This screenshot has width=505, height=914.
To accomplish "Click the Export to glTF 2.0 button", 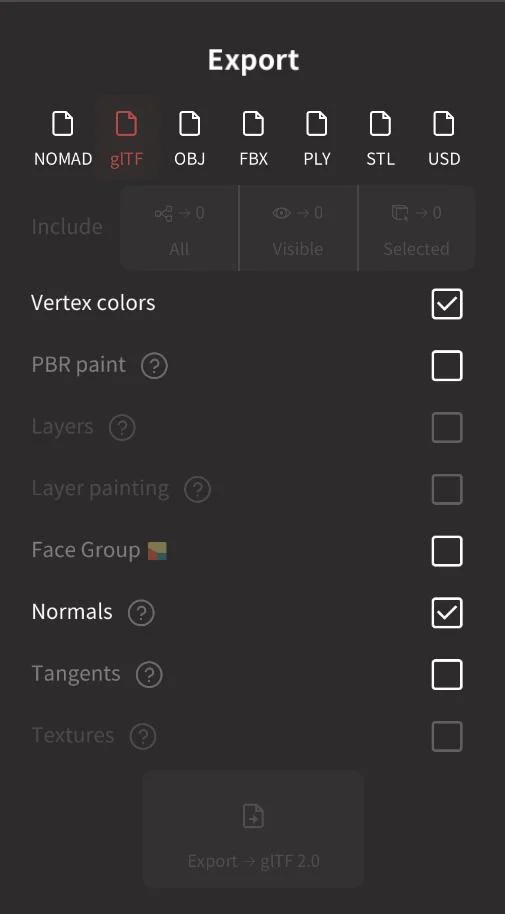I will coord(253,829).
